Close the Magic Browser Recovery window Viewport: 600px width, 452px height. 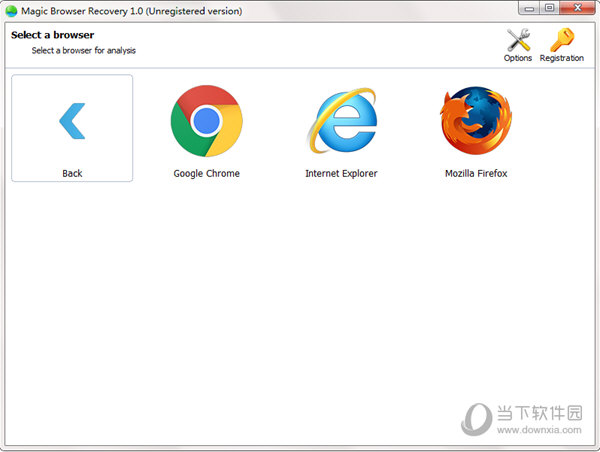click(578, 8)
